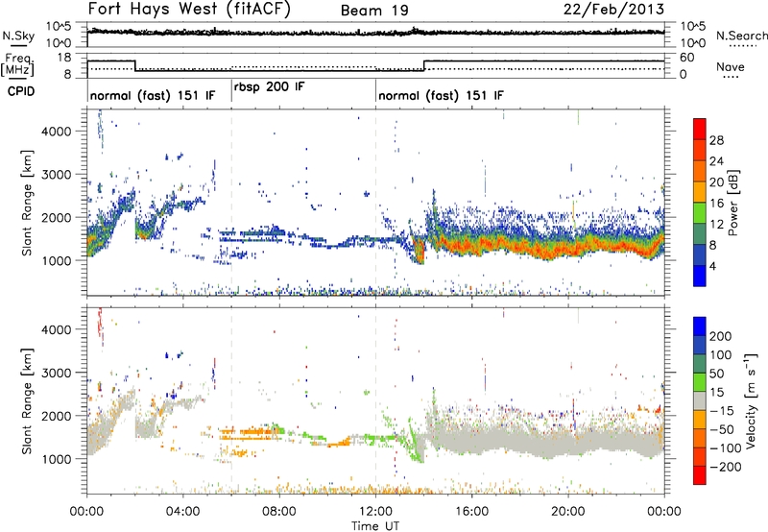
Task: Click the 'N.Search' legend label
Action: point(741,36)
